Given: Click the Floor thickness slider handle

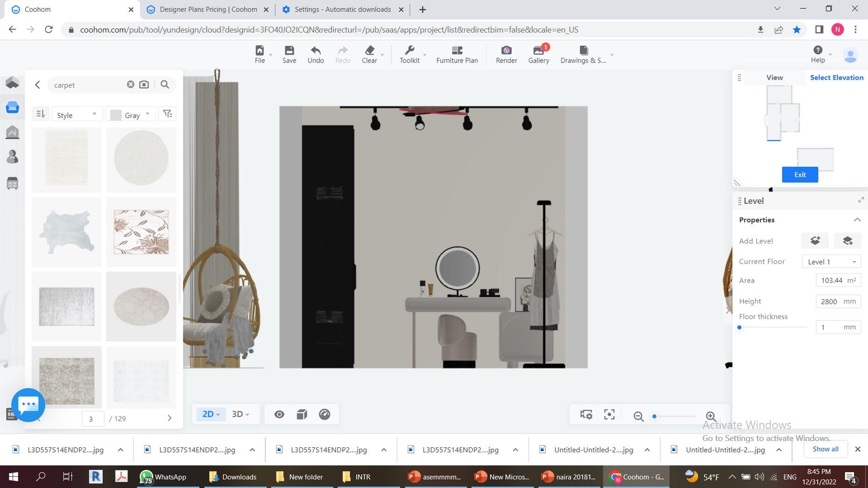Looking at the screenshot, I should click(740, 328).
